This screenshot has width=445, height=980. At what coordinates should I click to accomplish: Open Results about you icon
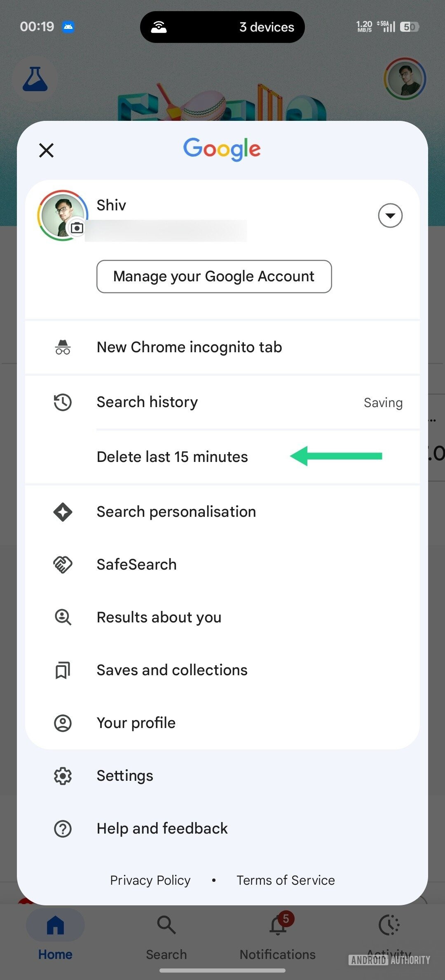(63, 617)
